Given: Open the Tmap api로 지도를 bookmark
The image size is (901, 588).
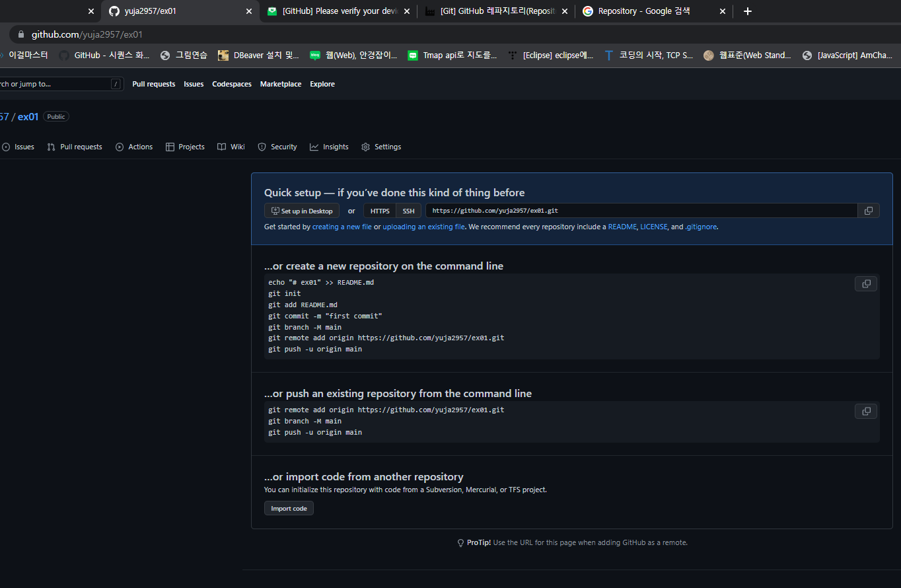Looking at the screenshot, I should (x=452, y=55).
